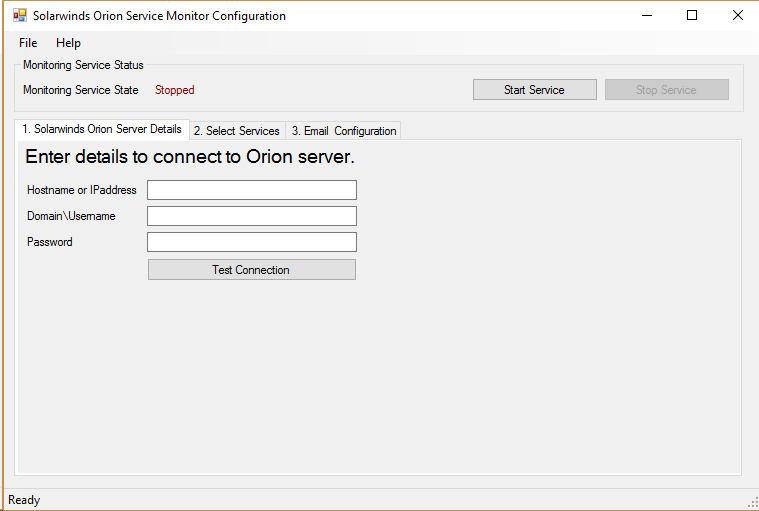Click the 'Enter details to connect' heading
This screenshot has width=759, height=511.
[190, 157]
